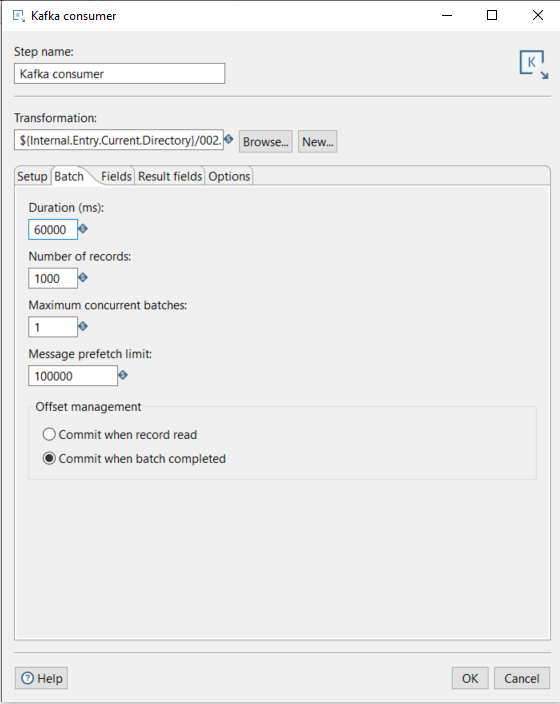Show the Options tab
Screen dimensions: 560x704
coord(229,176)
